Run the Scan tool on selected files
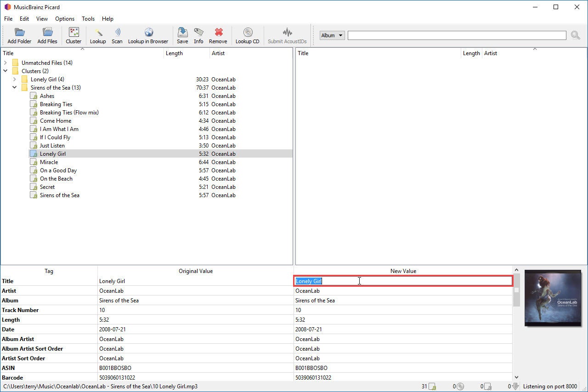This screenshot has width=588, height=392. tap(117, 35)
